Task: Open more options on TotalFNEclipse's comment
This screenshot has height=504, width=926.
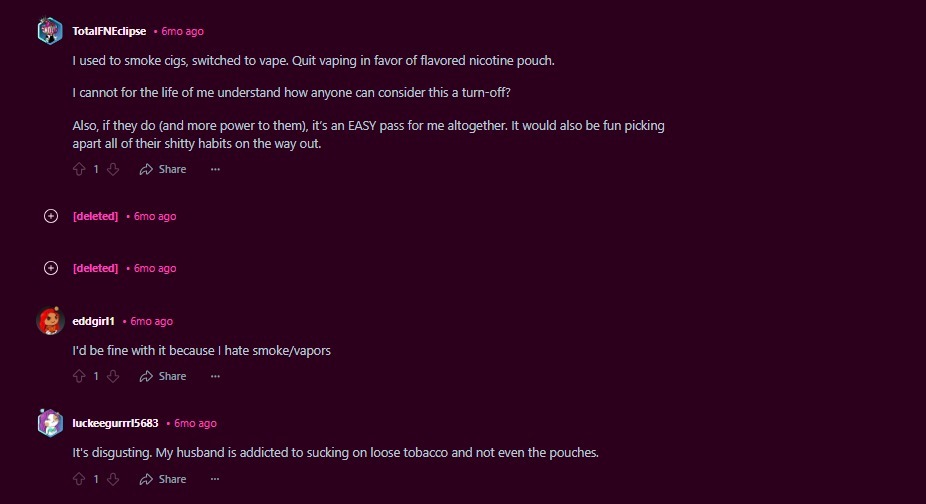Action: point(215,170)
